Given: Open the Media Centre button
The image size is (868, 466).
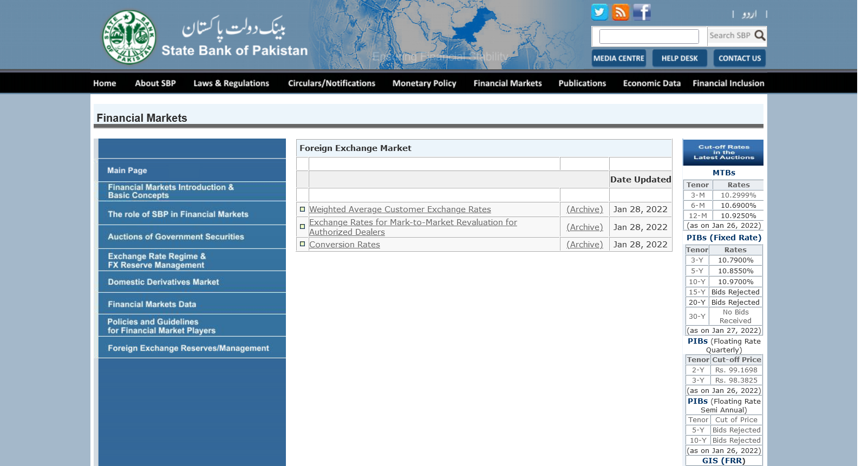Looking at the screenshot, I should pyautogui.click(x=618, y=58).
